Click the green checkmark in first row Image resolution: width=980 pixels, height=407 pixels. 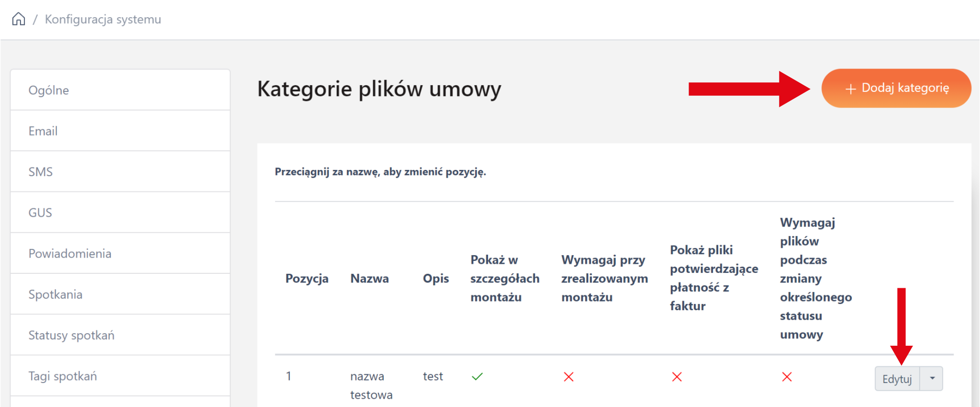477,377
